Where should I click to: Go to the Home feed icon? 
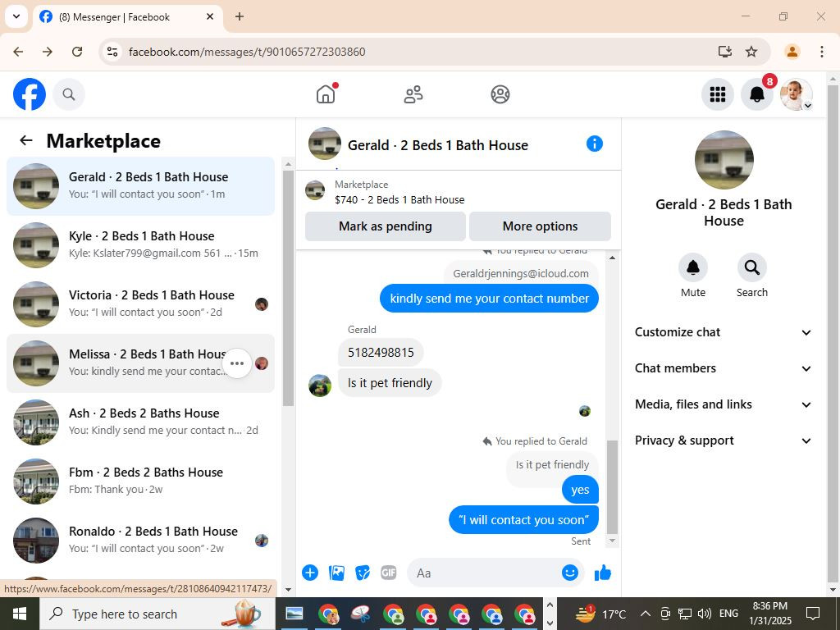point(326,94)
